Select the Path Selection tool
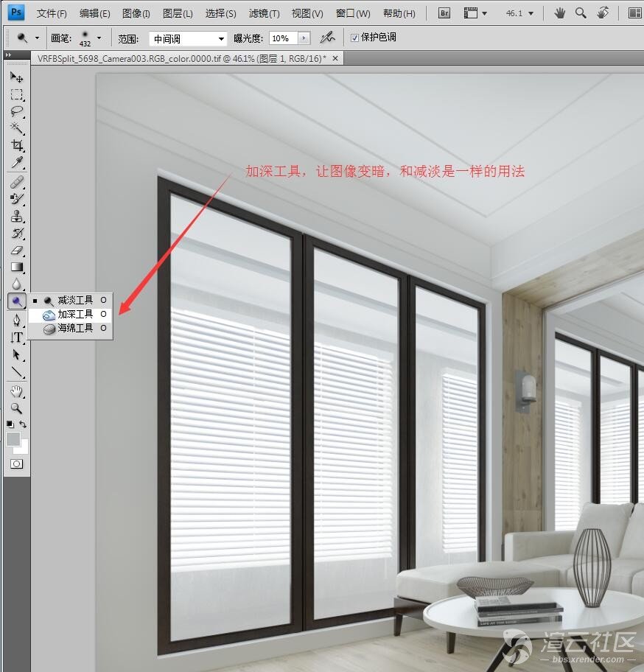This screenshot has height=672, width=644. click(17, 355)
